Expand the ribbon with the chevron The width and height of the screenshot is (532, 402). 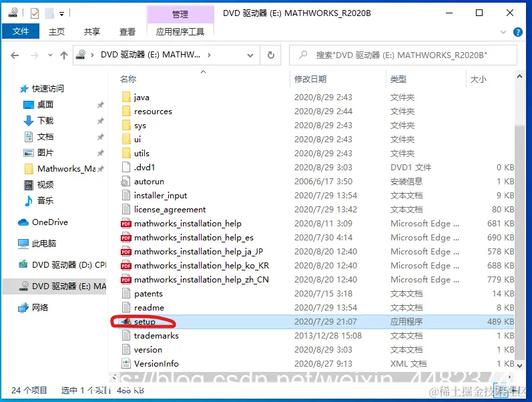(503, 32)
